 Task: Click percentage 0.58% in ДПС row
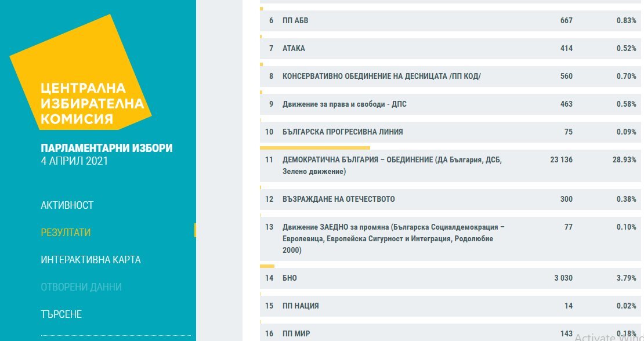(x=627, y=104)
